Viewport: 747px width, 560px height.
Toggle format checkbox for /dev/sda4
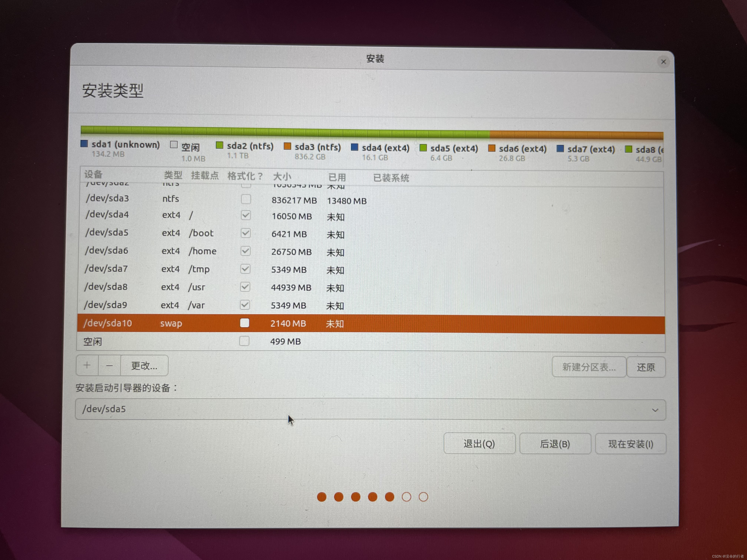[x=245, y=215]
